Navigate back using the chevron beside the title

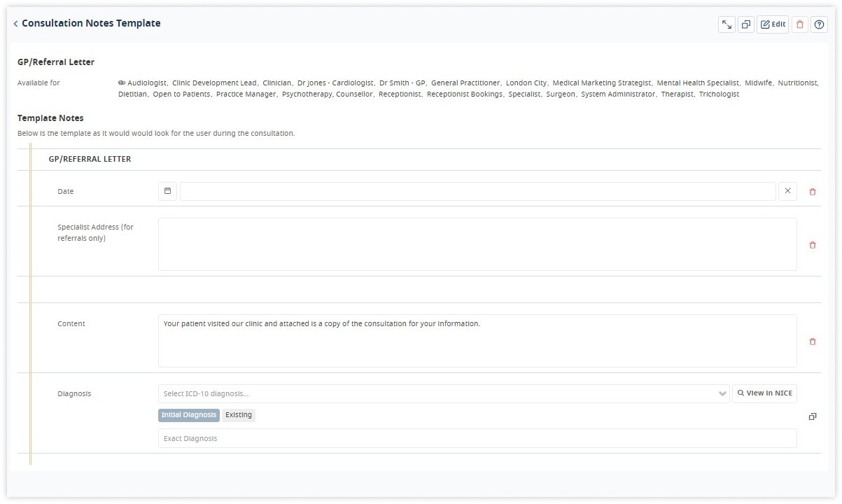[x=15, y=23]
